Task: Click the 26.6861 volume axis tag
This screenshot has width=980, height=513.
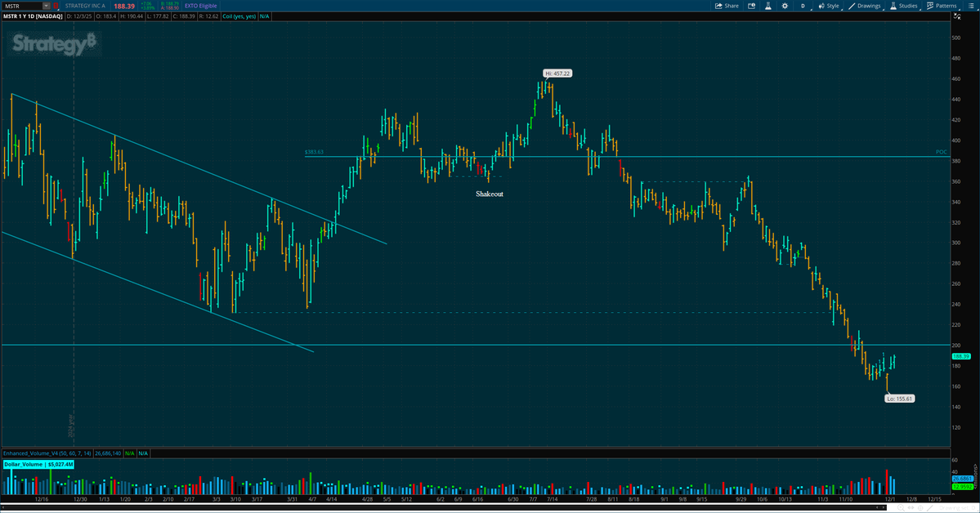Action: pyautogui.click(x=961, y=479)
